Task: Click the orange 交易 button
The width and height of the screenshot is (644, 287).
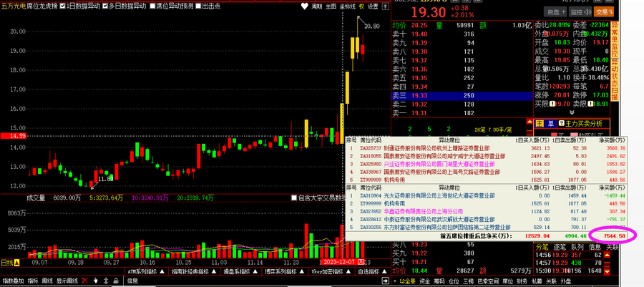Action: point(604,12)
